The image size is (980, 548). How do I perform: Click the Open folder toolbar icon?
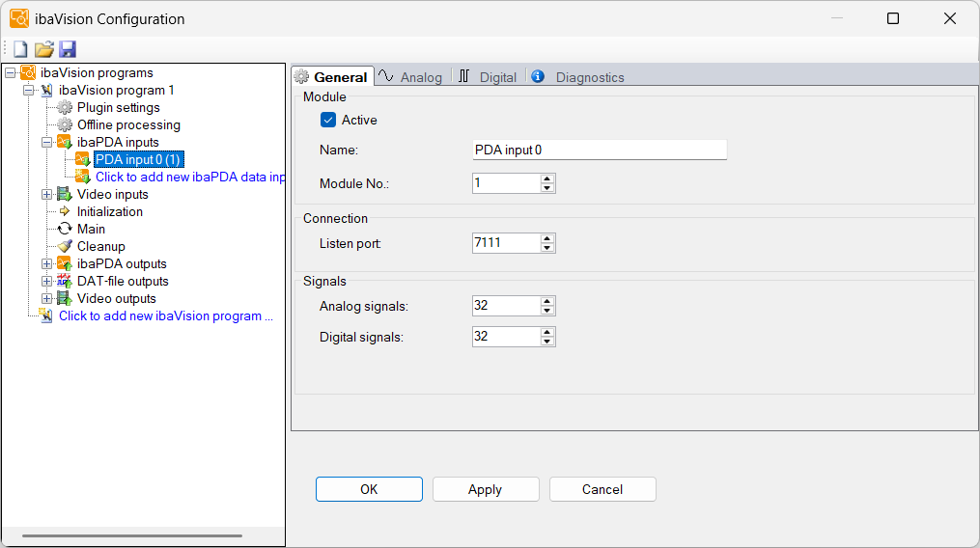[43, 49]
